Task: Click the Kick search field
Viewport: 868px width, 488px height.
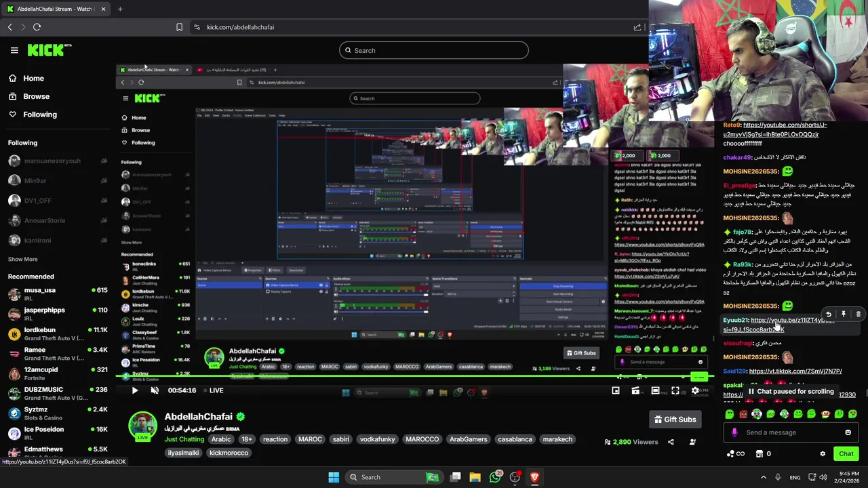Action: tap(434, 50)
